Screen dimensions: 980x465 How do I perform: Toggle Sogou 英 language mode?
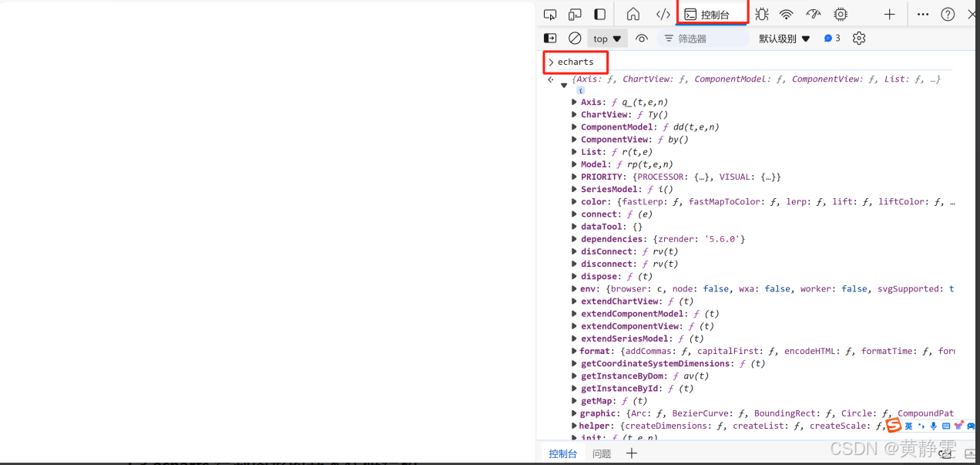(909, 426)
